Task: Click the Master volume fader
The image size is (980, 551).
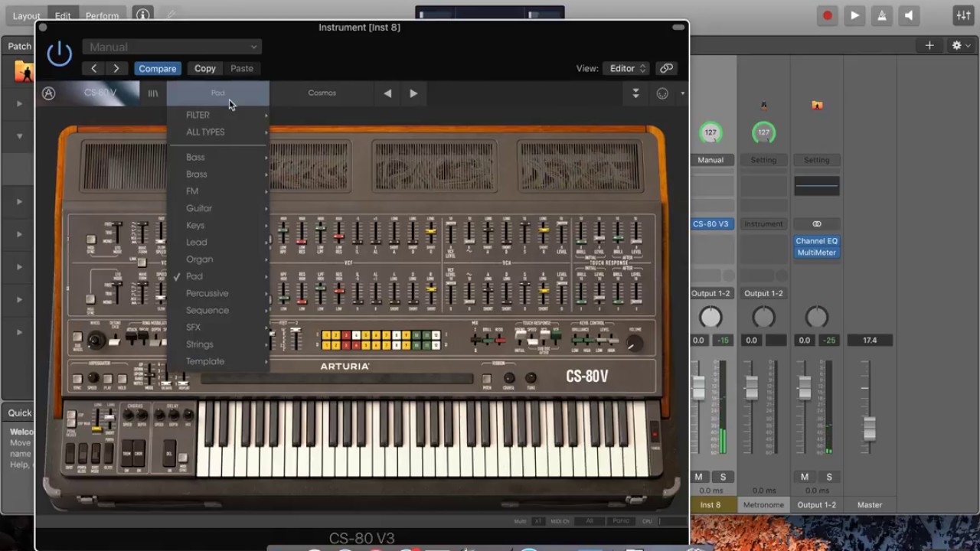Action: 870,429
